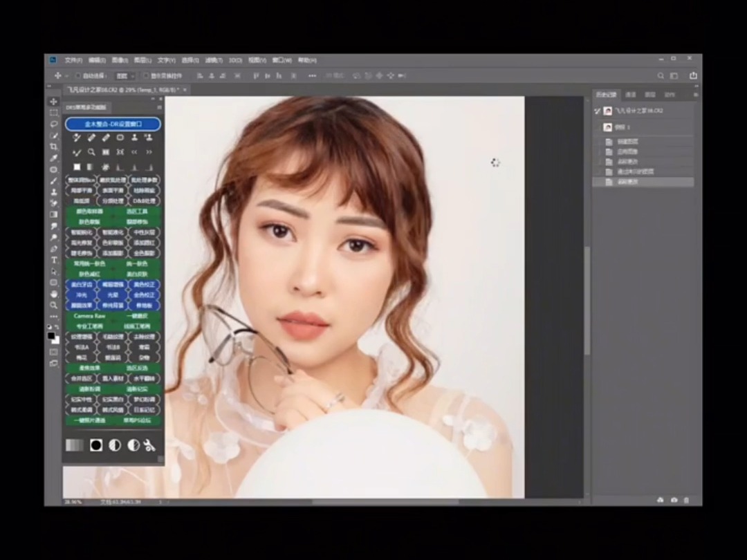Click the magnifier icon in DR5 panel
Viewport: 747px width, 560px height.
(91, 152)
